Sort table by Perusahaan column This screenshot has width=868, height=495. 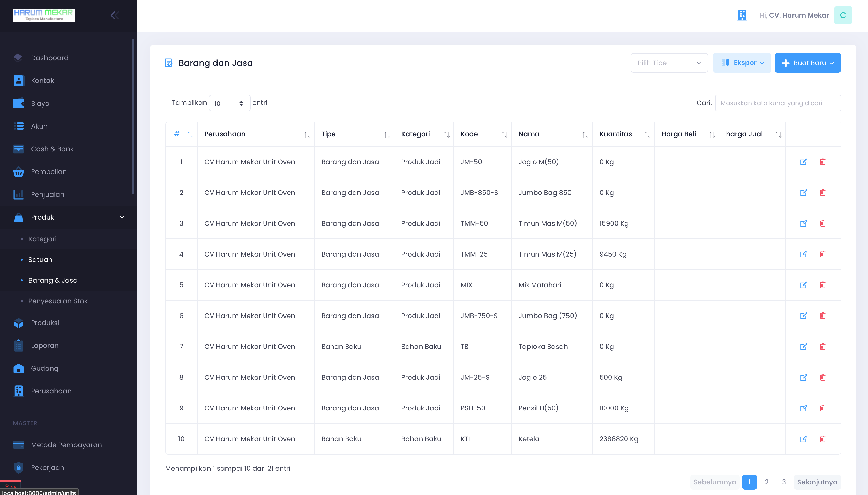click(x=256, y=134)
